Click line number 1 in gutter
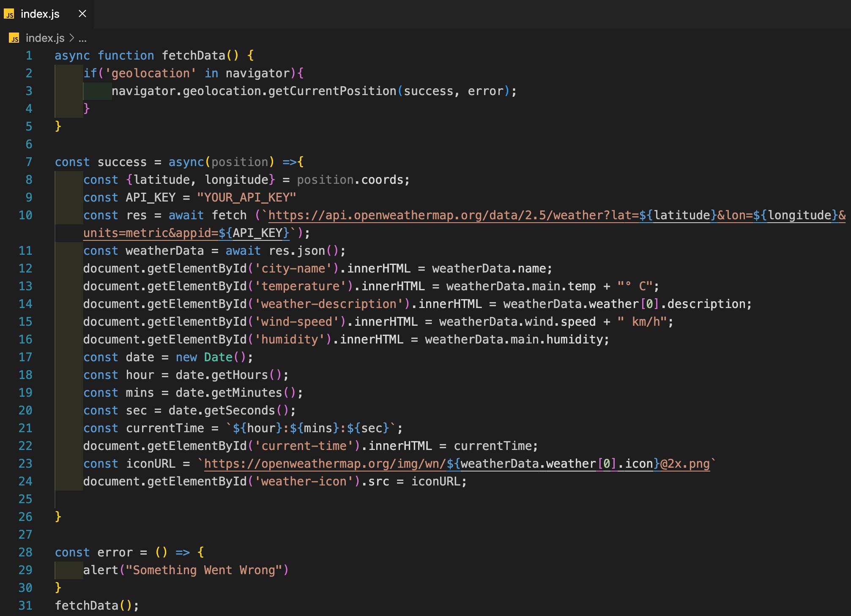Screen dimensions: 851x616 (29, 56)
